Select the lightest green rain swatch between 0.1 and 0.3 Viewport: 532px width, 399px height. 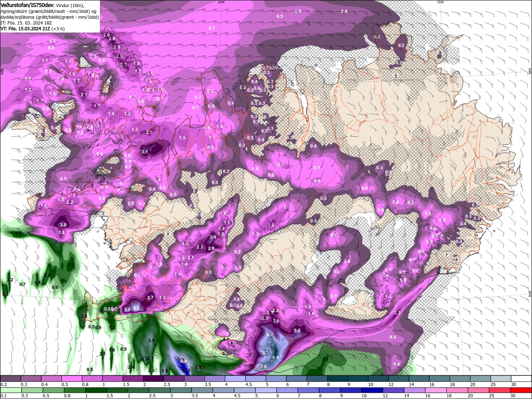click(x=11, y=390)
